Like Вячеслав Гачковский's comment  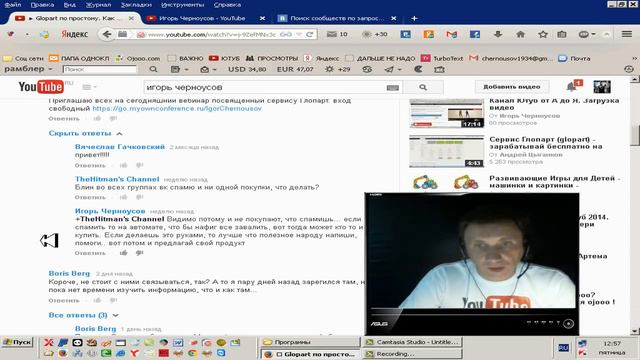[124, 165]
